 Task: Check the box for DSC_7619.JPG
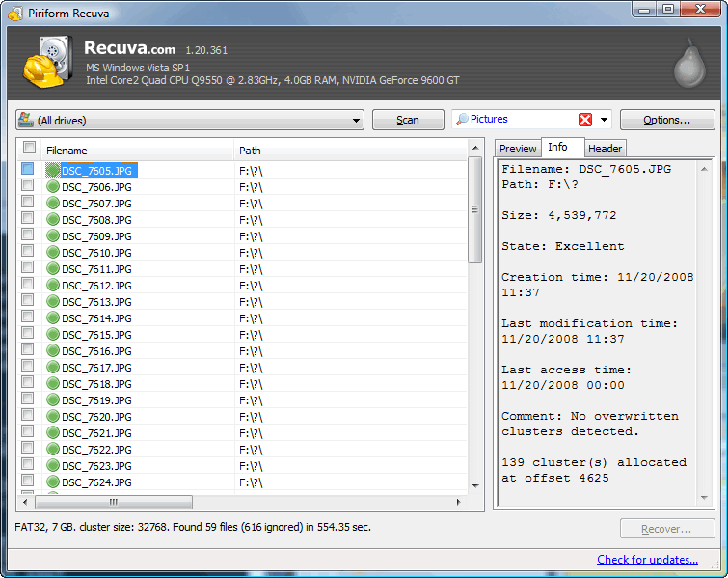[27, 399]
